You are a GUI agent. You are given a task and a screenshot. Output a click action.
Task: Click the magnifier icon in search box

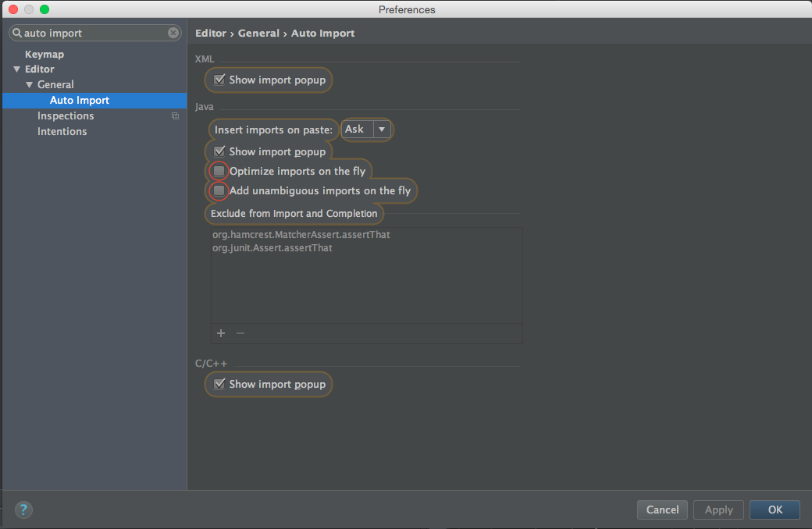coord(16,33)
